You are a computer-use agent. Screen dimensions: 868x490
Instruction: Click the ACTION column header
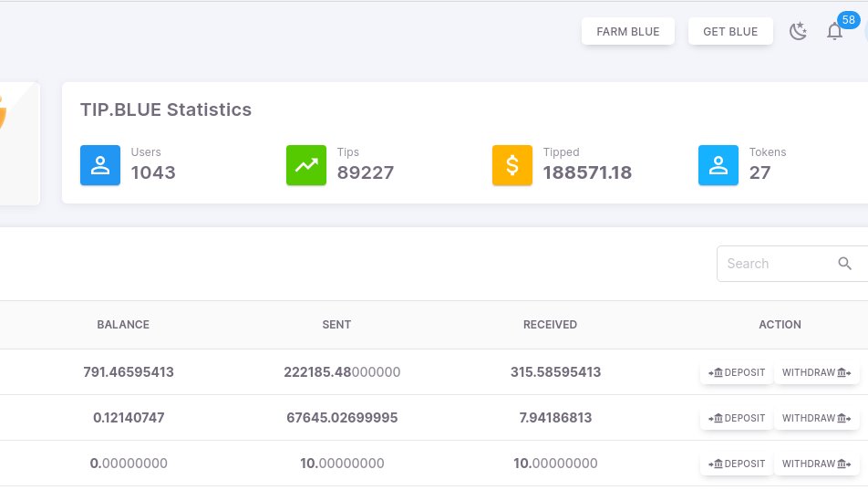click(x=780, y=325)
